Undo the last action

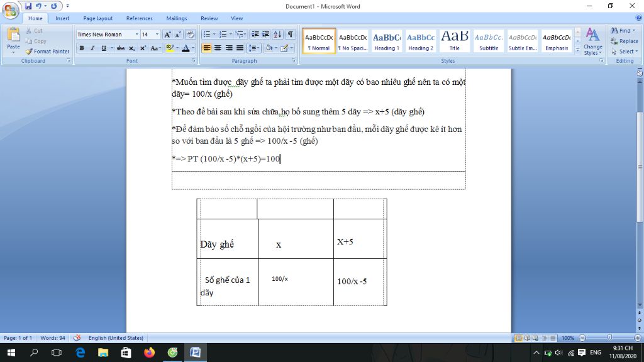tap(38, 6)
